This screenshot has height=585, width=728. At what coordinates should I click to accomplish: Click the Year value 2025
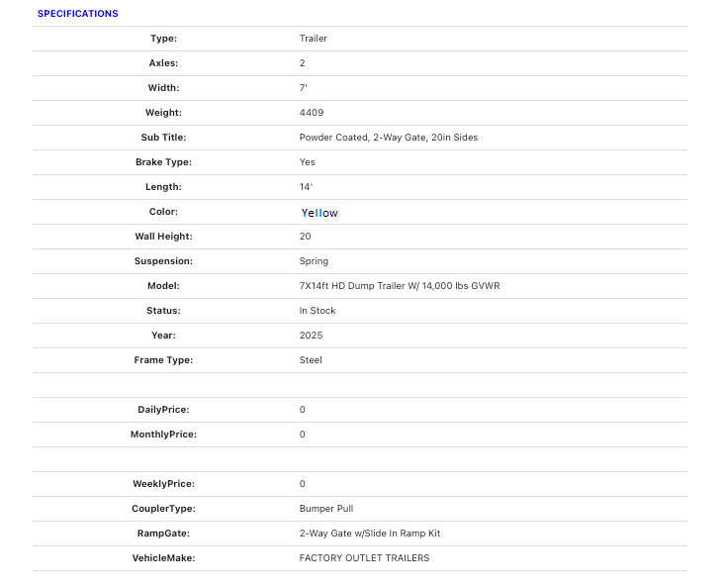[311, 336]
